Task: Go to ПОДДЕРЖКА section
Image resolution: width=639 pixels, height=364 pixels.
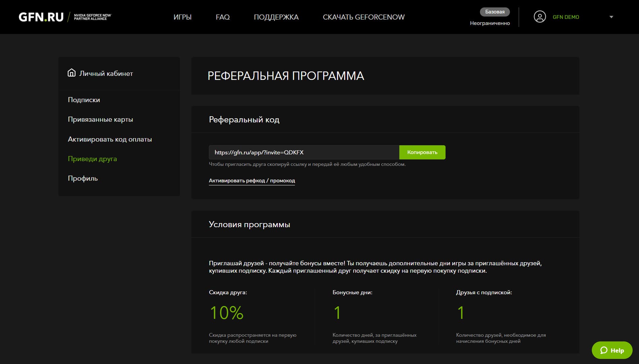Action: [276, 17]
